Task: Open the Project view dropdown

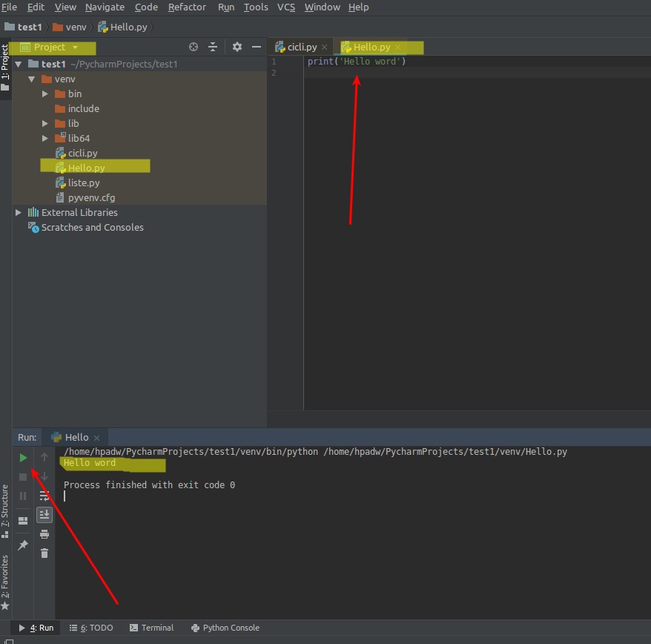Action: click(53, 47)
